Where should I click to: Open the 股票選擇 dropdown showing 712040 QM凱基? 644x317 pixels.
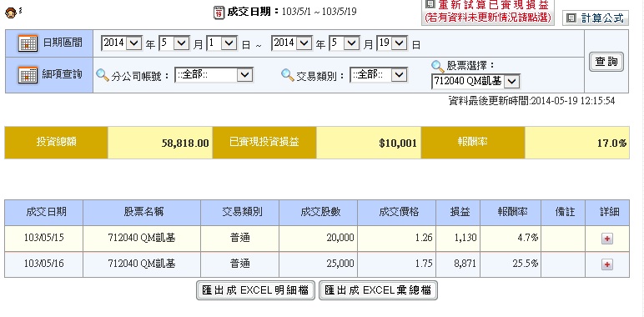point(475,81)
